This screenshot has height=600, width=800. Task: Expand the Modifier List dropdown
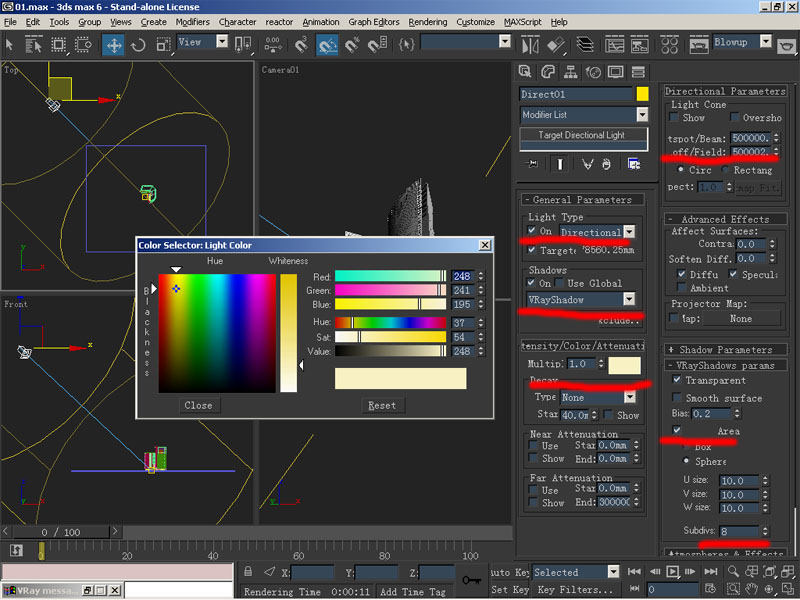[642, 115]
